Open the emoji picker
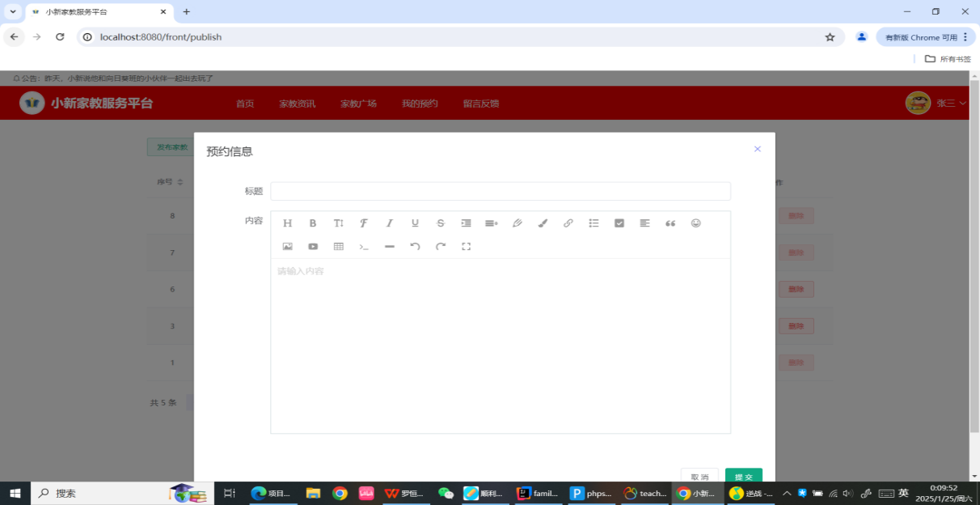The height and width of the screenshot is (505, 980). [696, 223]
